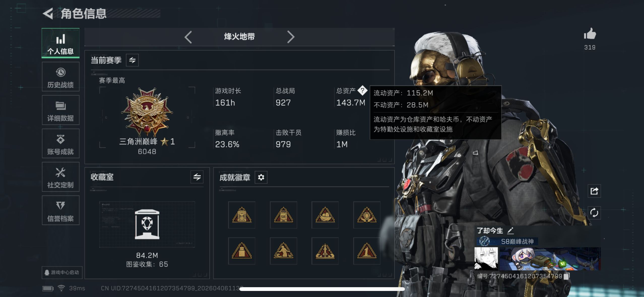Edit the nickname 了却今生 with the pencil icon
The height and width of the screenshot is (297, 644).
(x=510, y=230)
